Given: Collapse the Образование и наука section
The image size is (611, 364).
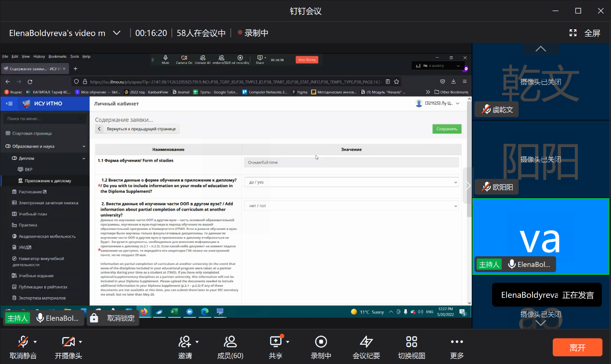Looking at the screenshot, I should pyautogui.click(x=45, y=146).
